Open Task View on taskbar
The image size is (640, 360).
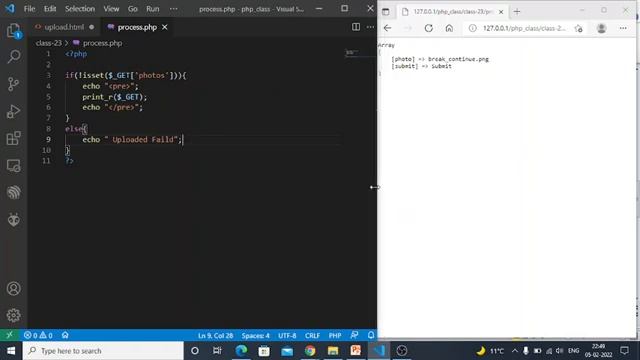click(x=217, y=351)
